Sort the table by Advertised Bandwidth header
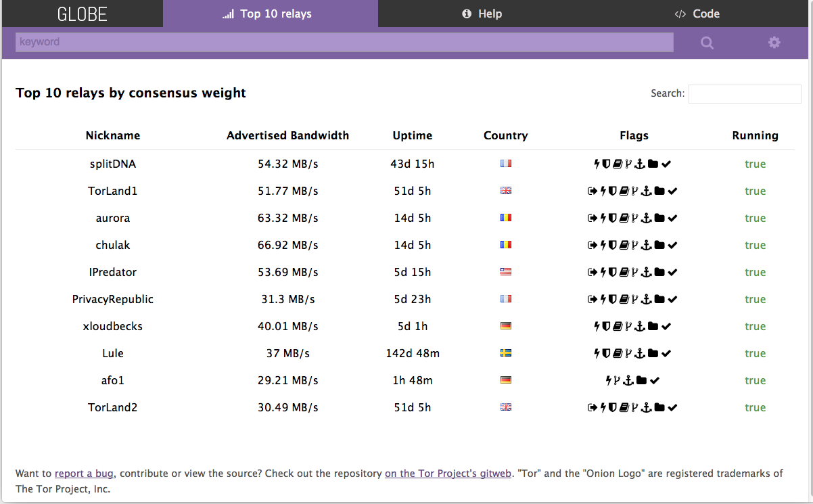Viewport: 813px width, 504px height. 287,135
